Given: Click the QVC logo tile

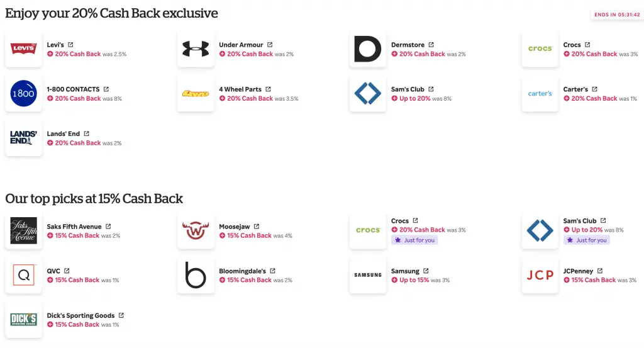Looking at the screenshot, I should tap(23, 275).
